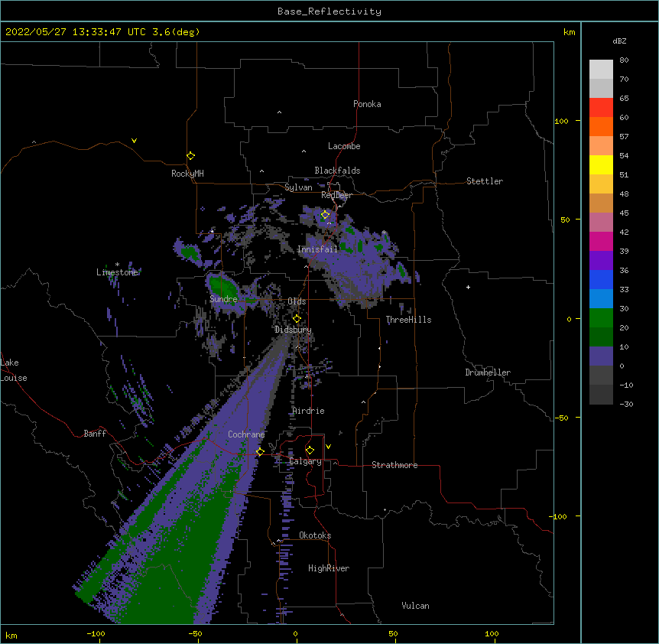Click the HighRiver label
This screenshot has height=644, width=659.
pyautogui.click(x=328, y=568)
